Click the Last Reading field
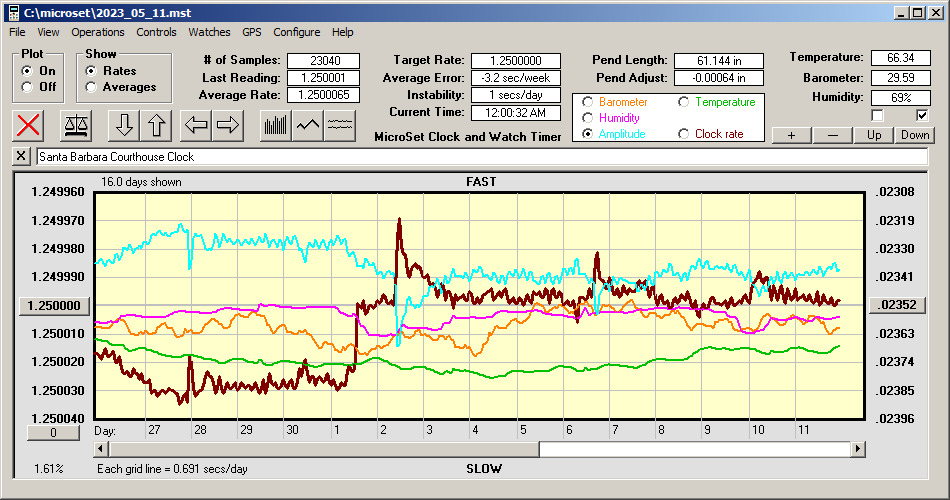 (324, 78)
